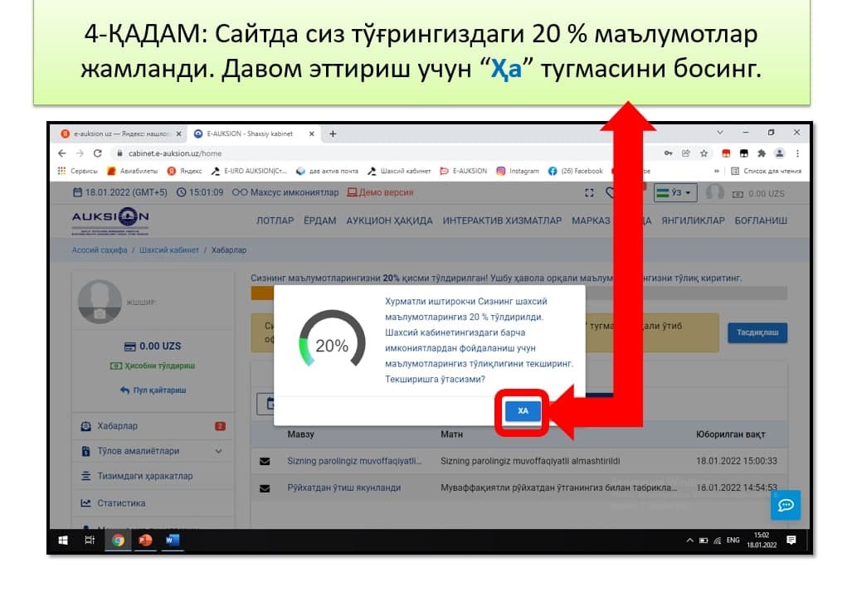852x616 pixels.
Task: Open the Facebook bookmark
Action: 576,171
